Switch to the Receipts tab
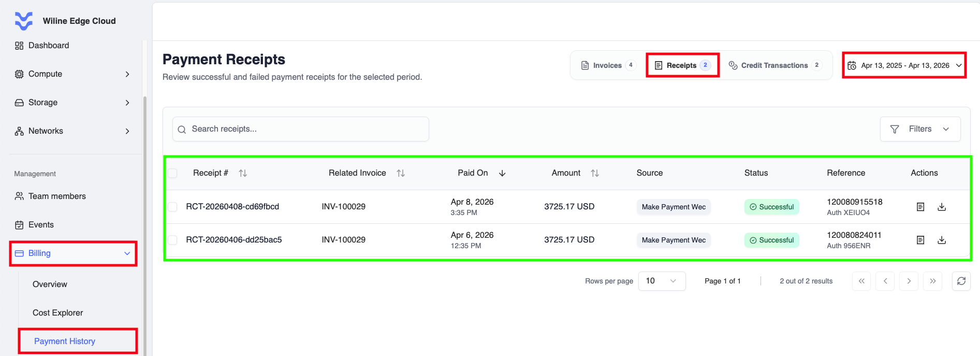 click(682, 65)
